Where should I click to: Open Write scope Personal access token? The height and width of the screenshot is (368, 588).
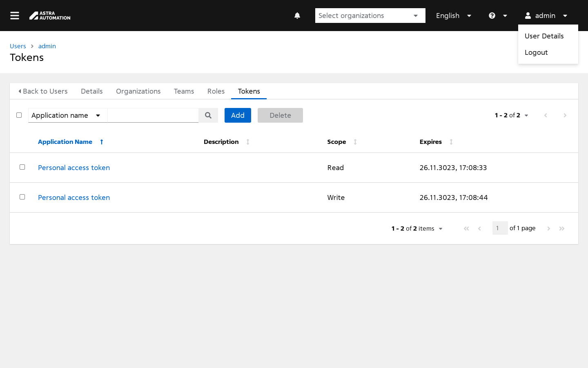(74, 197)
